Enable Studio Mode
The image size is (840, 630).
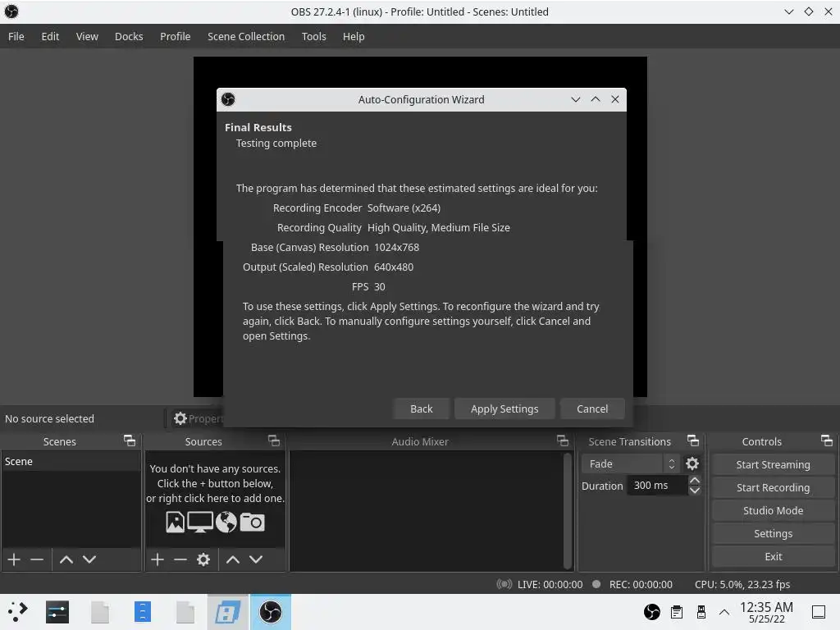click(773, 510)
